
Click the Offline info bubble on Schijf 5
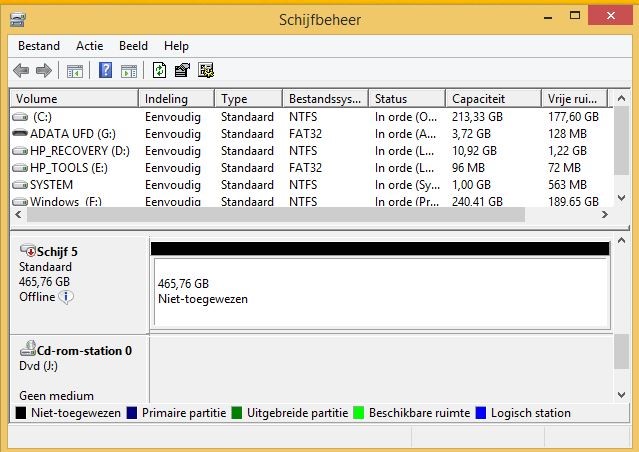coord(66,297)
